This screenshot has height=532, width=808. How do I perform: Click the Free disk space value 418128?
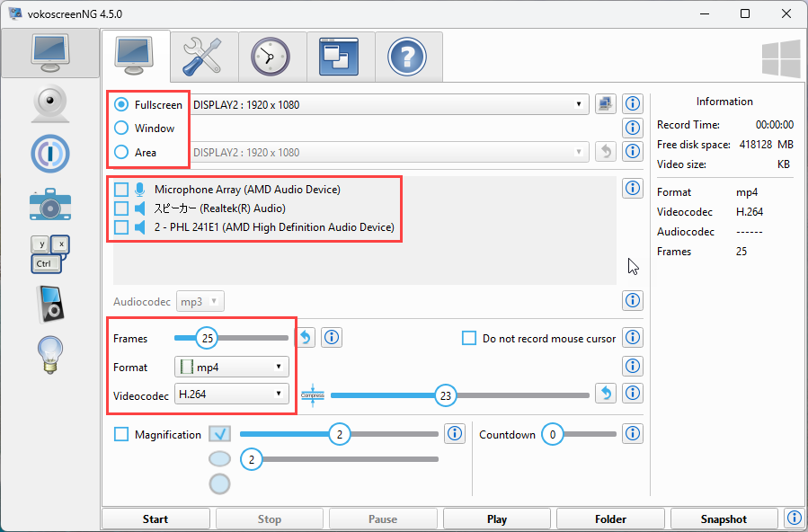tap(756, 145)
